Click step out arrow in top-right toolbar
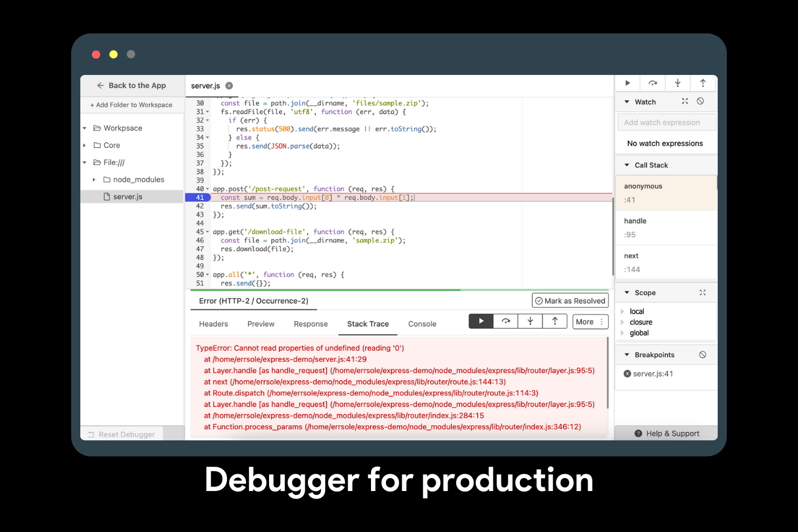The width and height of the screenshot is (798, 532). (x=703, y=83)
